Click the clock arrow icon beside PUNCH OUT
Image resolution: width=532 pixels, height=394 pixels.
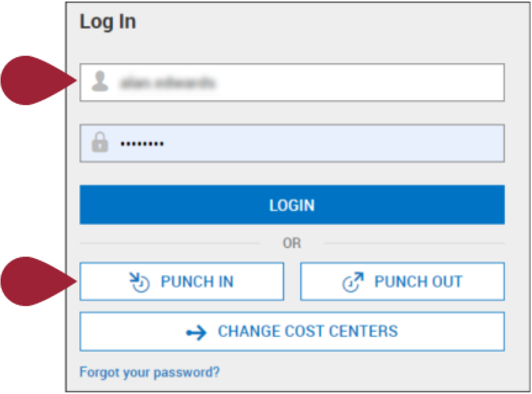pos(353,282)
